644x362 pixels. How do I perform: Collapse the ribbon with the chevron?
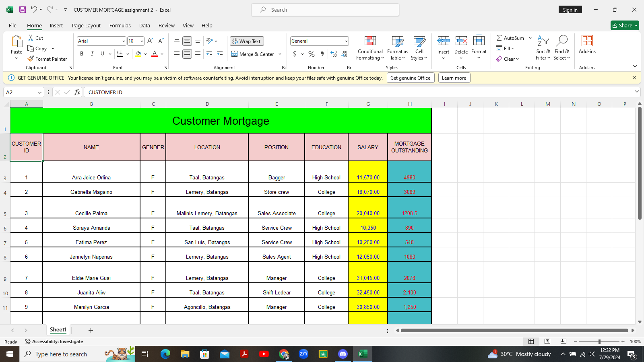click(635, 66)
